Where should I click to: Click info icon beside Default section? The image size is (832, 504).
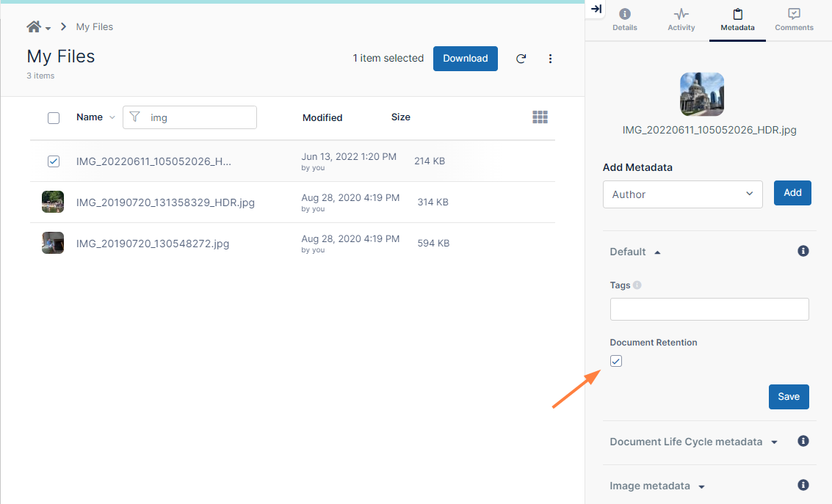[x=803, y=251]
